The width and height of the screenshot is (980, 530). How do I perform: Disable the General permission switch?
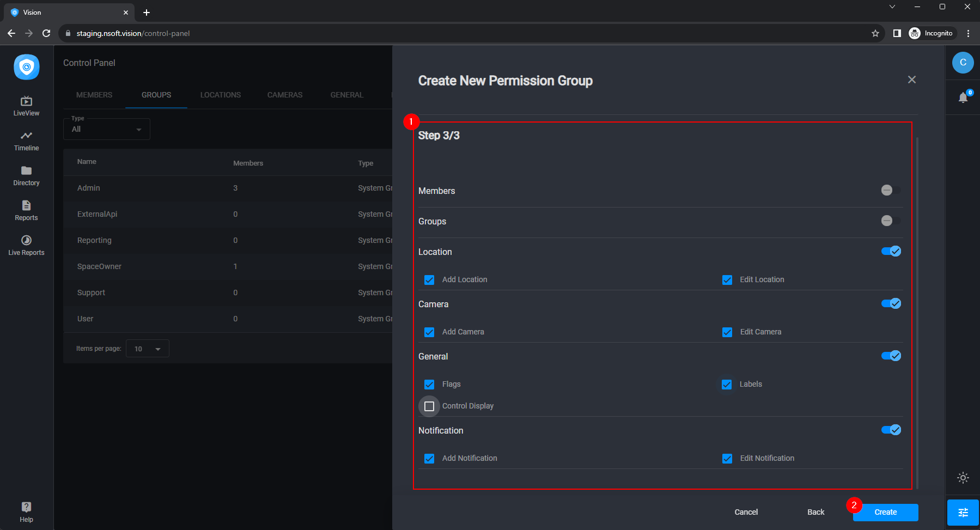click(x=891, y=356)
